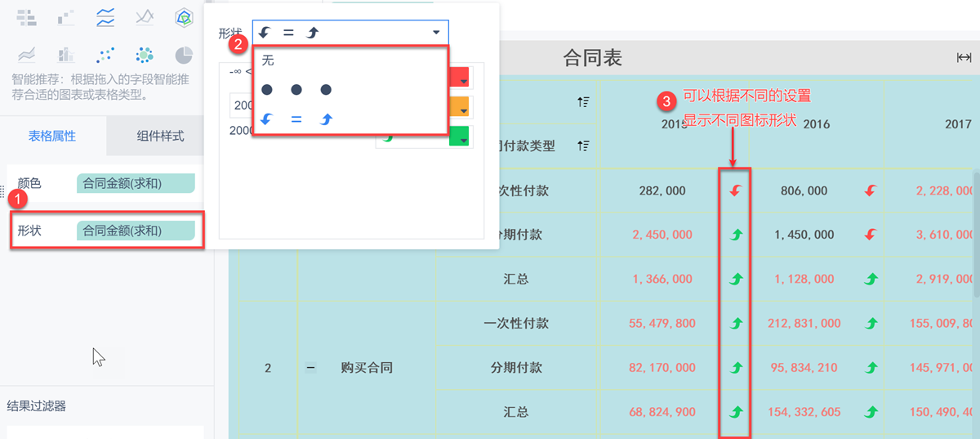Pick the combined bar-line chart icon
Image resolution: width=980 pixels, height=439 pixels.
coord(66,55)
